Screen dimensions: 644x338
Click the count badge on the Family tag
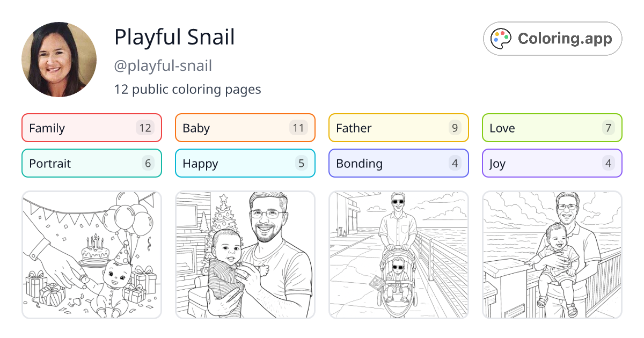(x=147, y=128)
